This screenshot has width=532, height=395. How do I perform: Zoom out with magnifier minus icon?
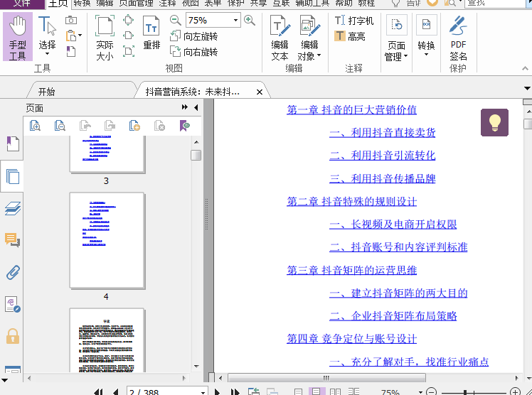176,21
